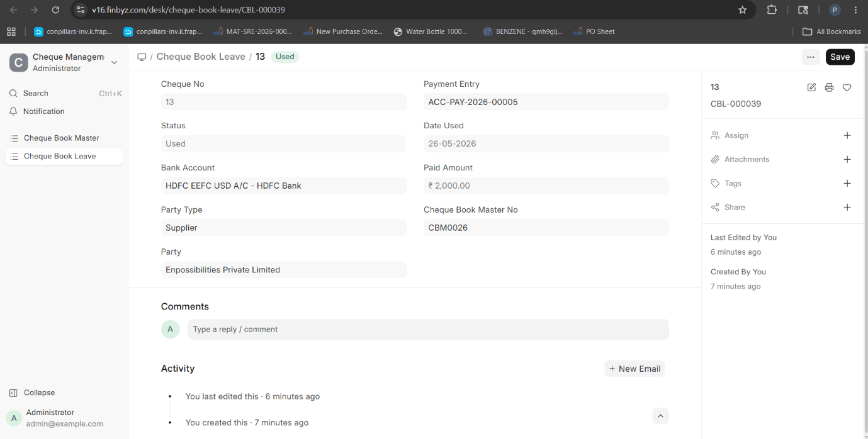
Task: Click the browser back arrow
Action: tap(13, 10)
